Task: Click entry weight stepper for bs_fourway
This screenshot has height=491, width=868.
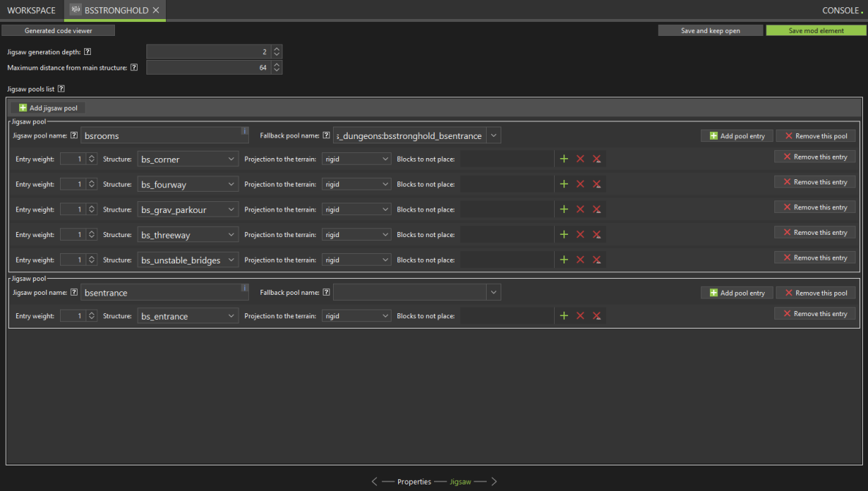Action: pyautogui.click(x=92, y=184)
